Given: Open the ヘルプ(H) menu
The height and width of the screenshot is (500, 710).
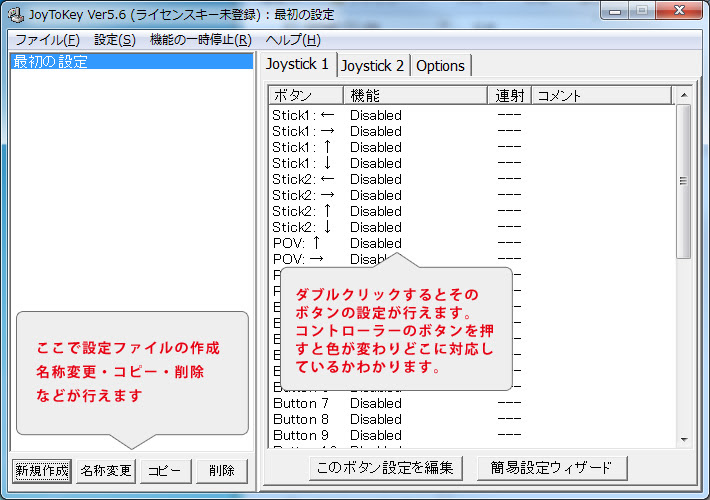Looking at the screenshot, I should pyautogui.click(x=293, y=40).
